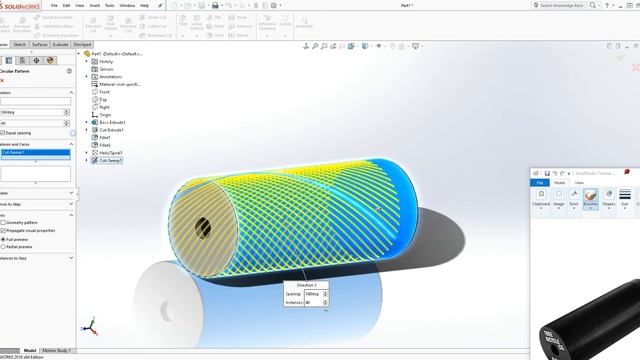Screen dimensions: 640x360
Task: Expand the Cut-Extrude1 feature node
Action: pos(86,130)
